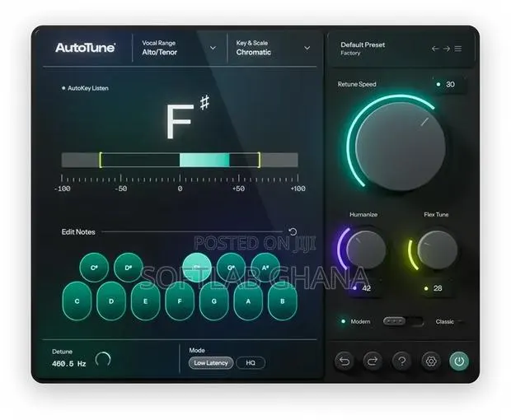Viewport: 511px width, 420px height.
Task: Select Low Latency mode
Action: pyautogui.click(x=211, y=362)
